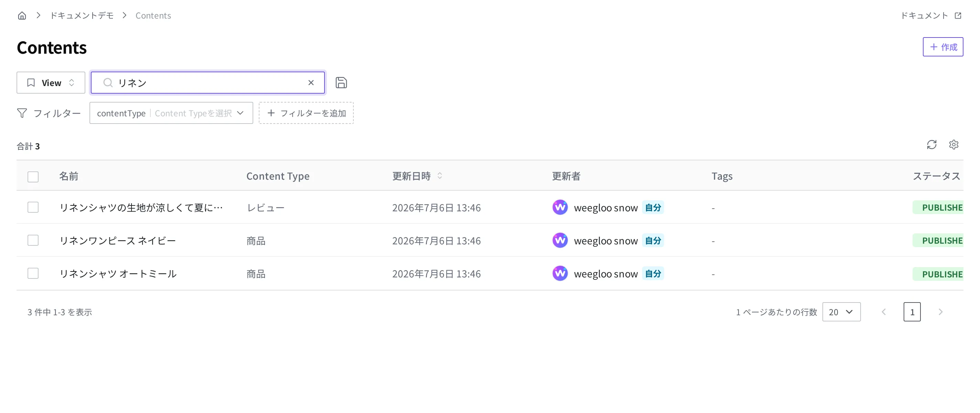The width and height of the screenshot is (980, 413).
Task: Click 自分 badge in ネイビー row
Action: click(653, 241)
